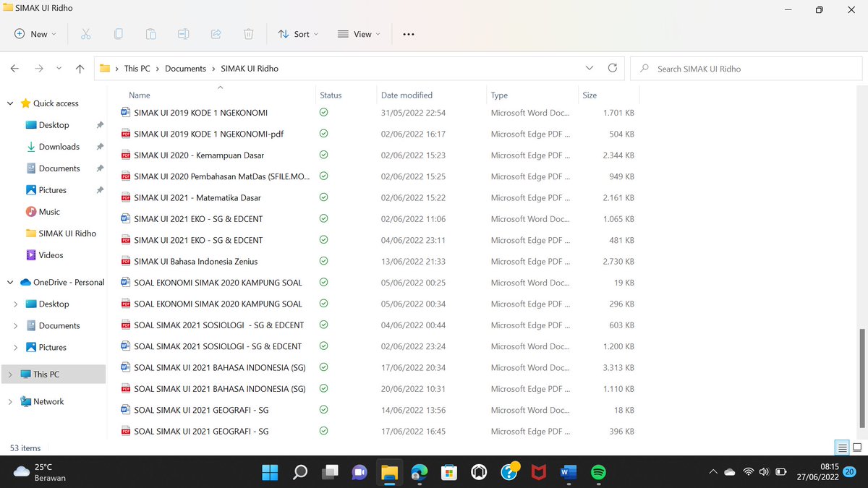Click the Search SIMAK UI Ridho box

coord(746,69)
